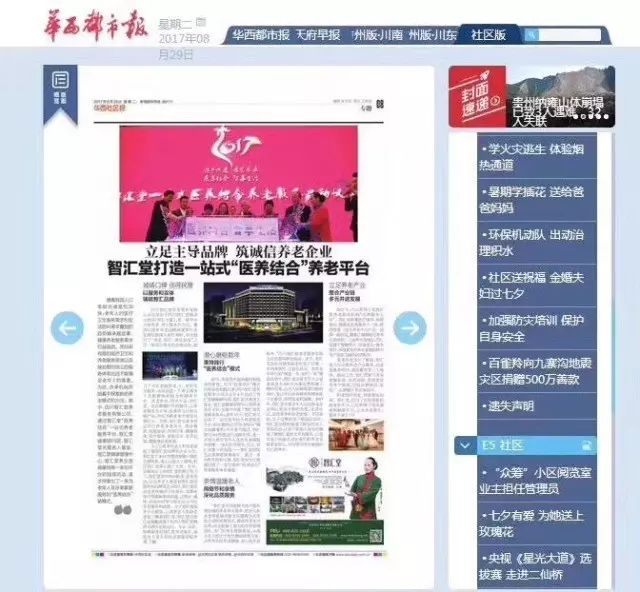The width and height of the screenshot is (640, 592).
Task: Collapse the E5 社区 section chevron
Action: [x=465, y=445]
